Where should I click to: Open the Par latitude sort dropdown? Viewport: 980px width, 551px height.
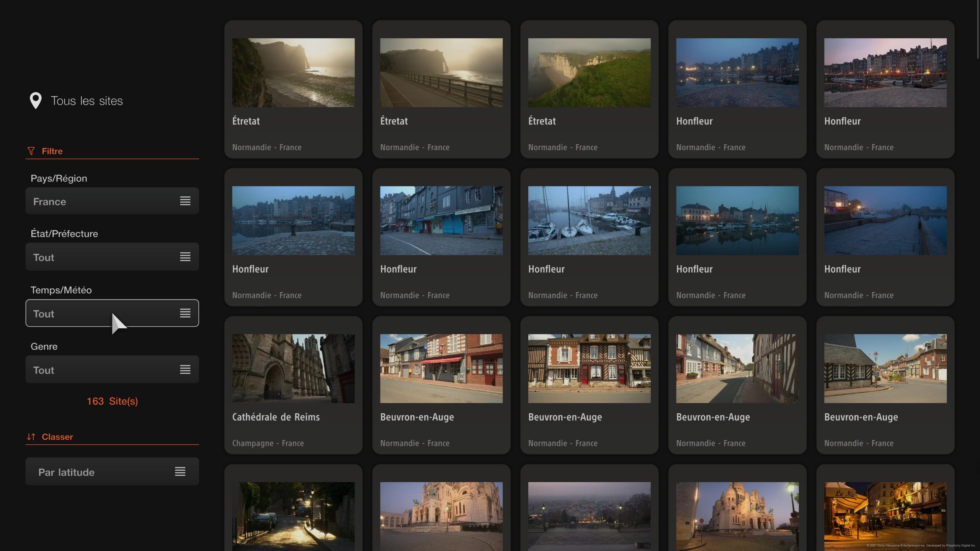[112, 471]
